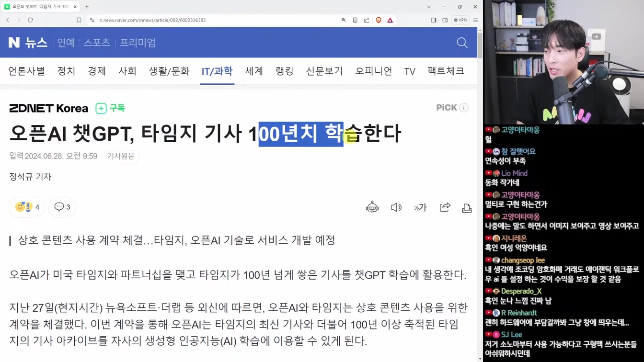
Task: Open the Naver news search icon
Action: 462,43
